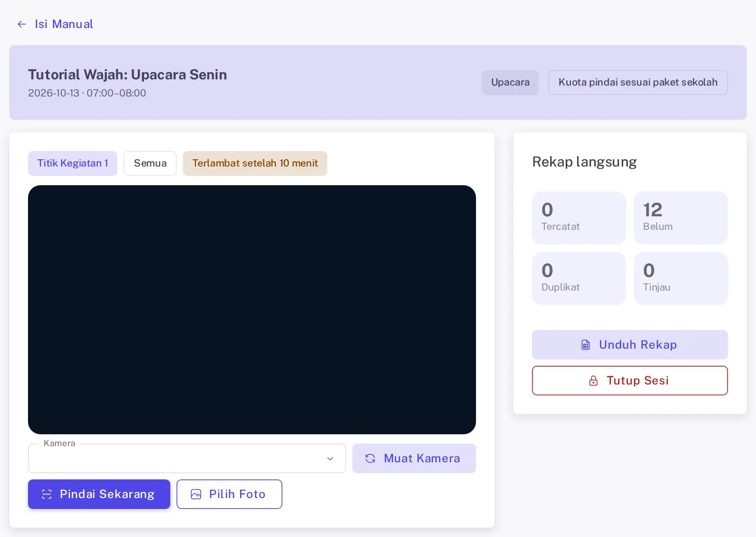Click the camera preview area
This screenshot has height=537, width=756.
click(x=252, y=310)
